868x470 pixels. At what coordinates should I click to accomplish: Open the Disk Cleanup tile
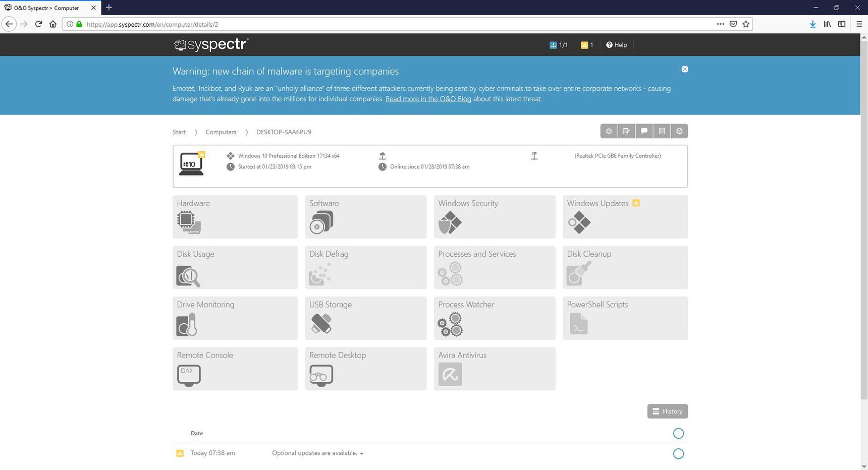[625, 267]
